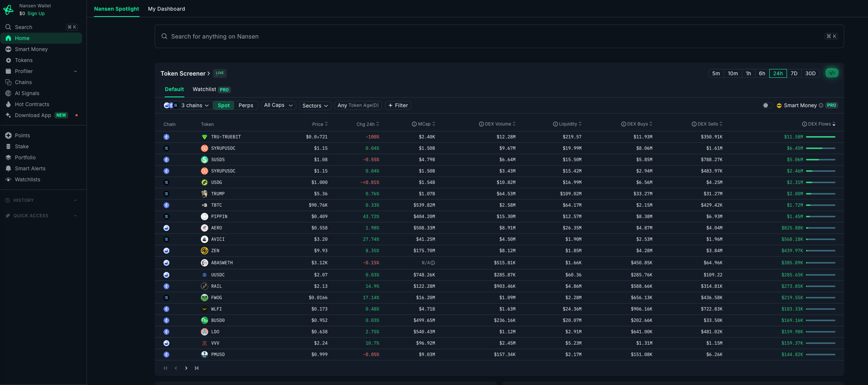Select the 24h timeframe button
The width and height of the screenshot is (868, 385).
778,73
